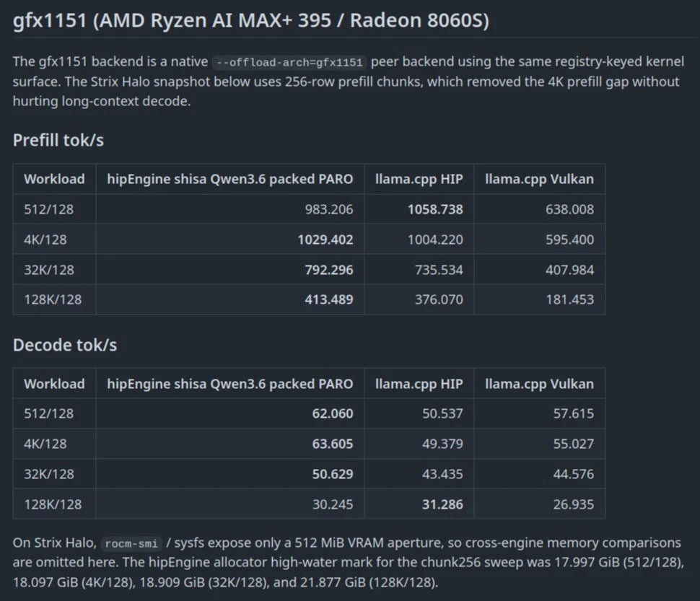Click the 128K/128 row in Decode table
This screenshot has height=601, width=700.
(309, 504)
